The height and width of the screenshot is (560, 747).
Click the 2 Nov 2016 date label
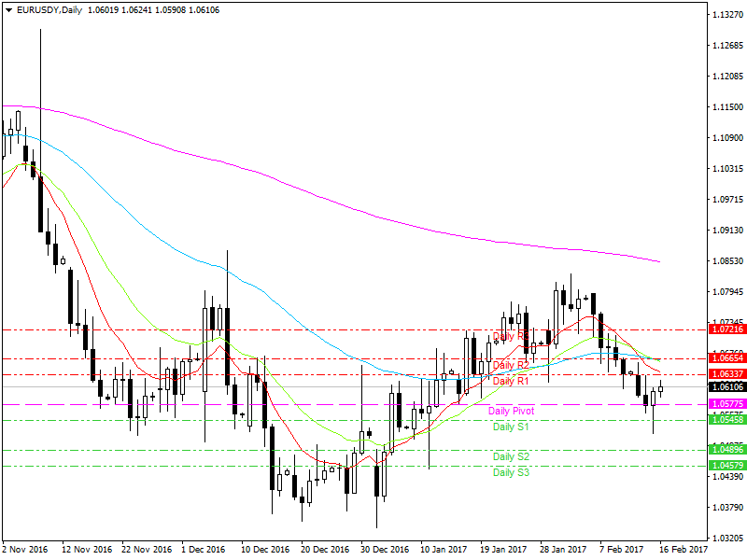pos(25,550)
